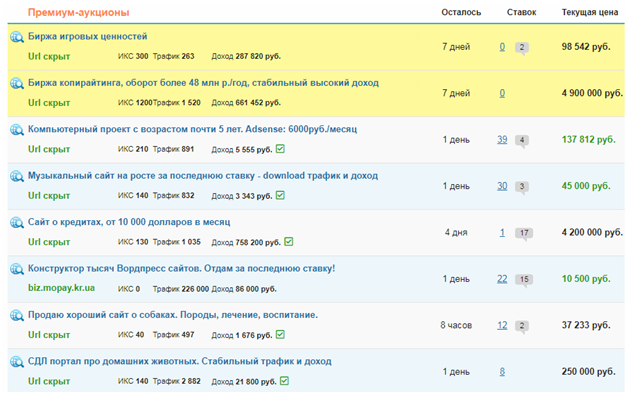This screenshot has height=394, width=628.
Task: Open the Биржа игровых ценностей auction
Action: [x=88, y=36]
